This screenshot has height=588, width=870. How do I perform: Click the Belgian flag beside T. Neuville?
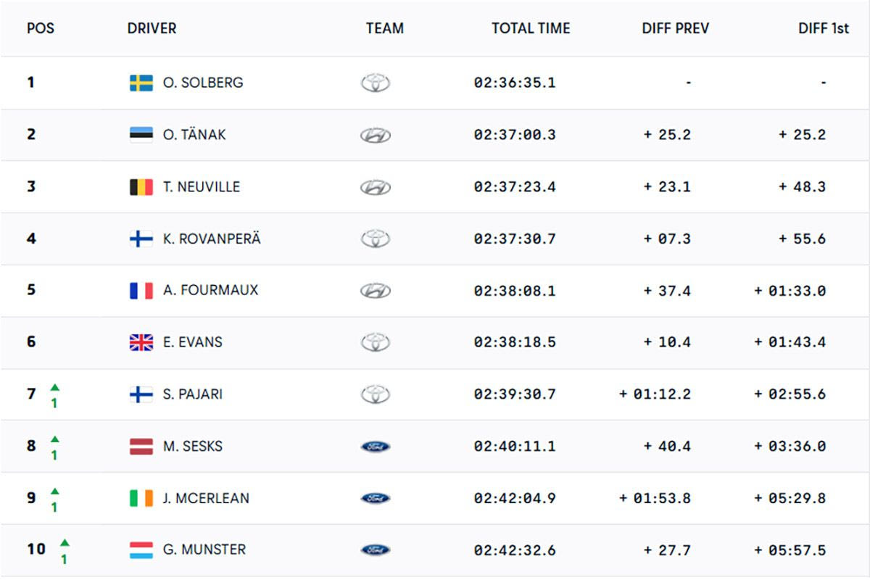[x=141, y=187]
